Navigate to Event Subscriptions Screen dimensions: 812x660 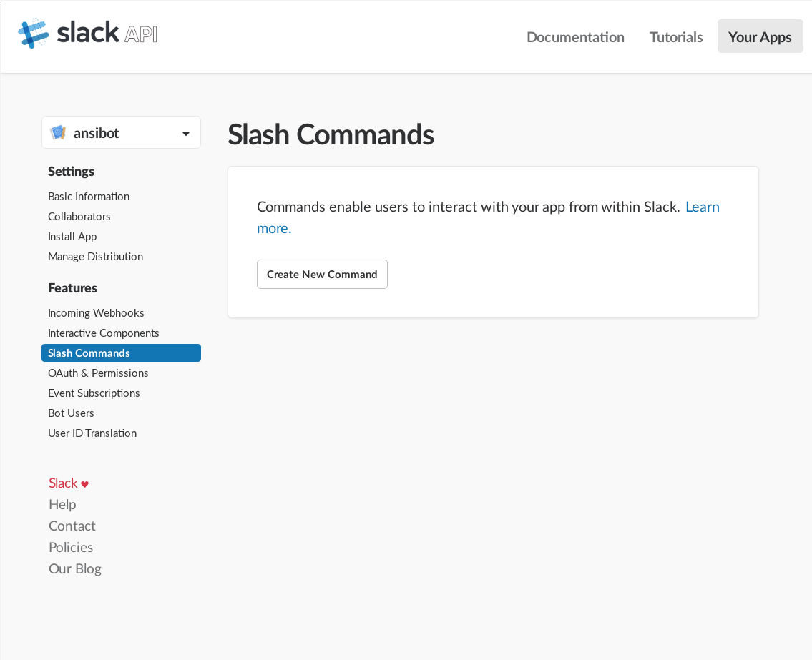[94, 393]
